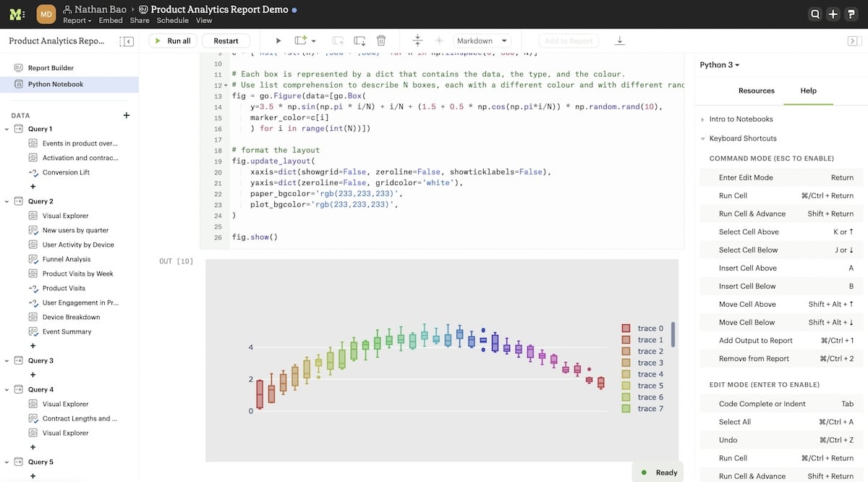Screen dimensions: 868x482
Task: Collapse cell output with the collapse arrows icon
Action: click(417, 41)
